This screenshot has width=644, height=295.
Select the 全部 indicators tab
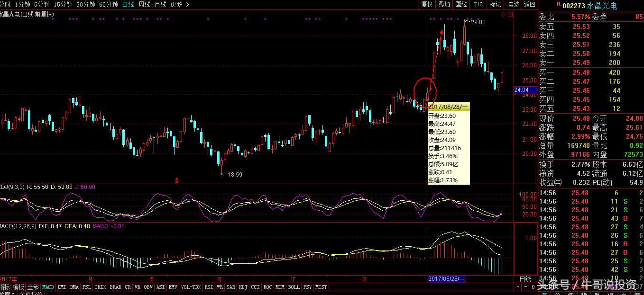[x=33, y=287]
